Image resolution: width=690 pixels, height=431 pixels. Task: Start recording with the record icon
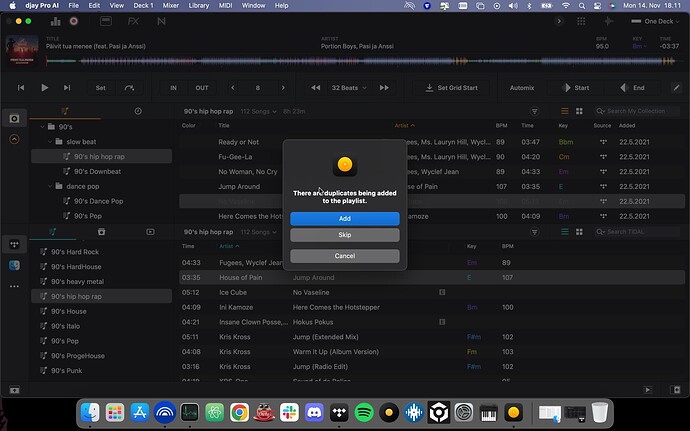click(x=74, y=21)
